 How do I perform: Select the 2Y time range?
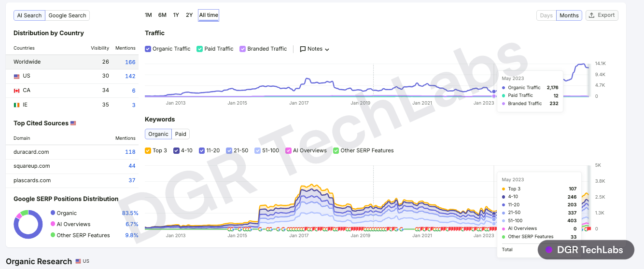[x=189, y=15]
